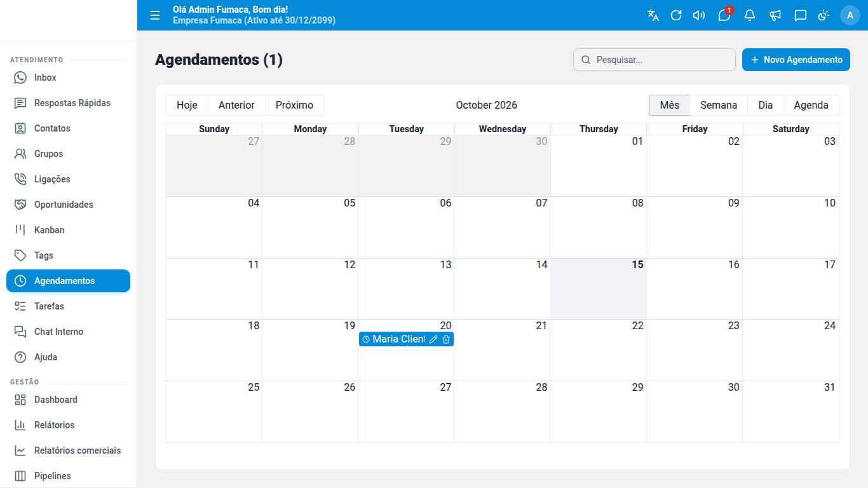The image size is (868, 488).
Task: Open Tarefas in sidebar
Action: 68,306
